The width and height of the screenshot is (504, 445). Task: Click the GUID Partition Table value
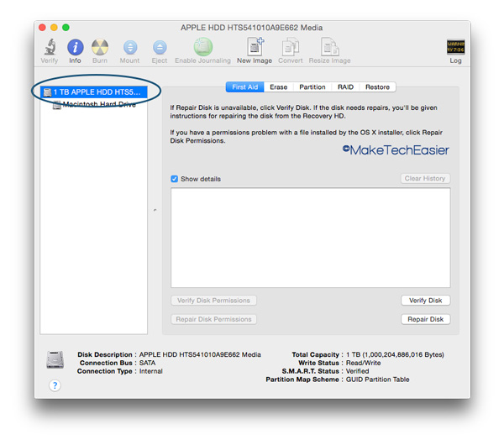378,380
